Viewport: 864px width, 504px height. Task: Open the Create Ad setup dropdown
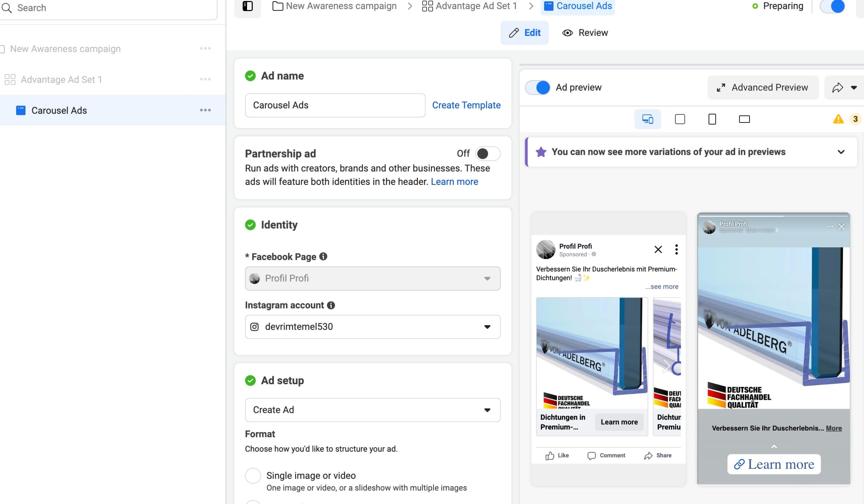pos(372,410)
